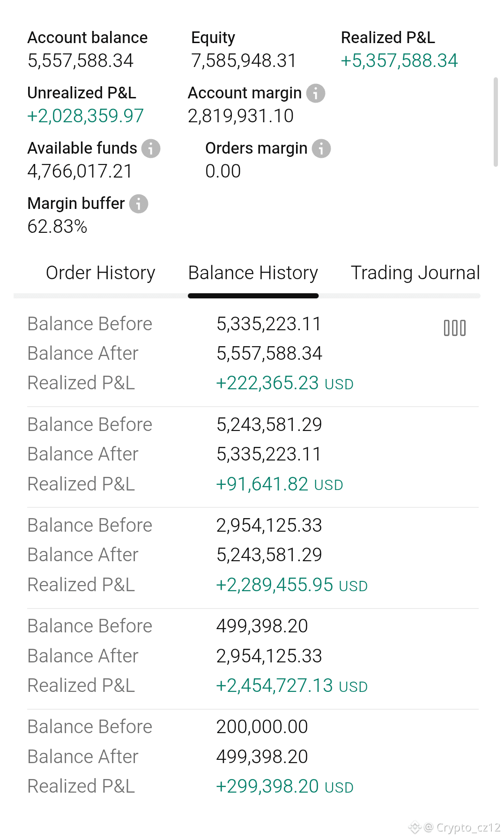Click the Account balance value 5,557,588.34 at top
504x839 pixels.
coord(81,60)
